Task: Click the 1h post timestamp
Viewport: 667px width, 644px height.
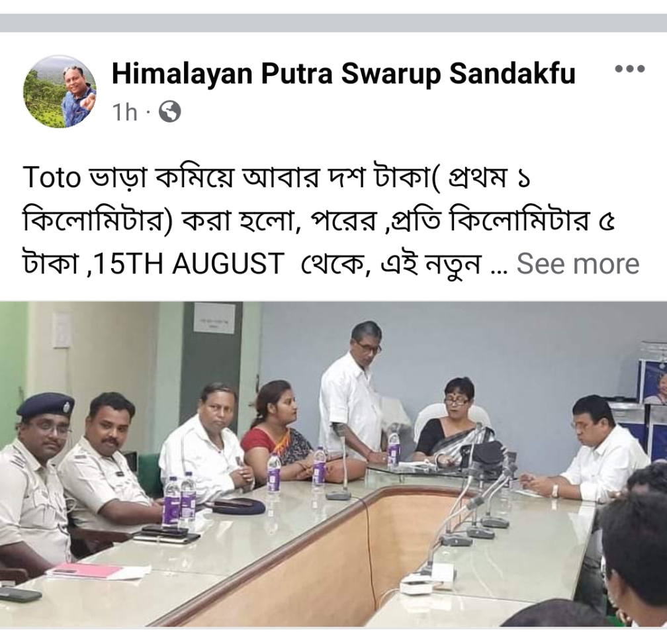Action: point(124,113)
